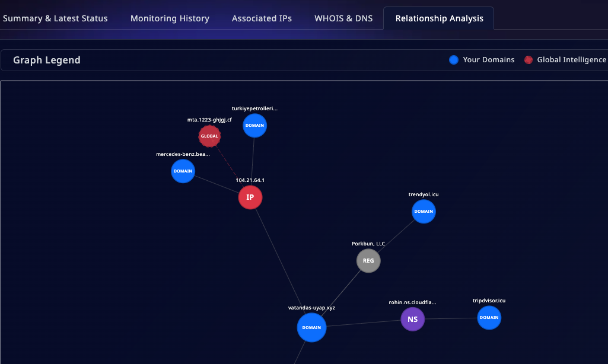Click the turkiyepetrolleri domain node

click(254, 126)
